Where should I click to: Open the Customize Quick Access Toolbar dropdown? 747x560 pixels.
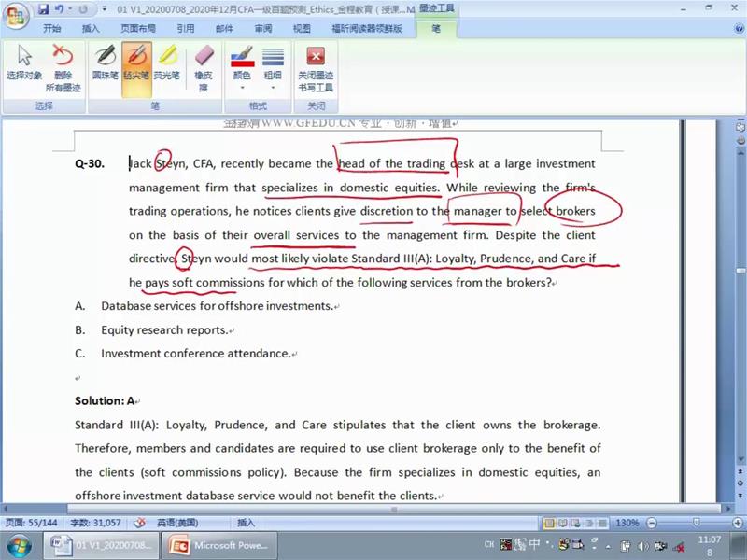(105, 9)
